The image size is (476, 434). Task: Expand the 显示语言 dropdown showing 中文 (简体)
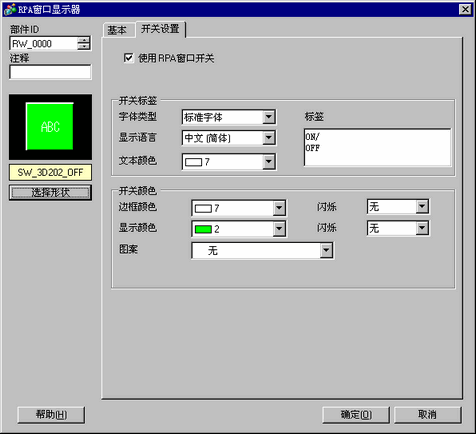click(229, 138)
